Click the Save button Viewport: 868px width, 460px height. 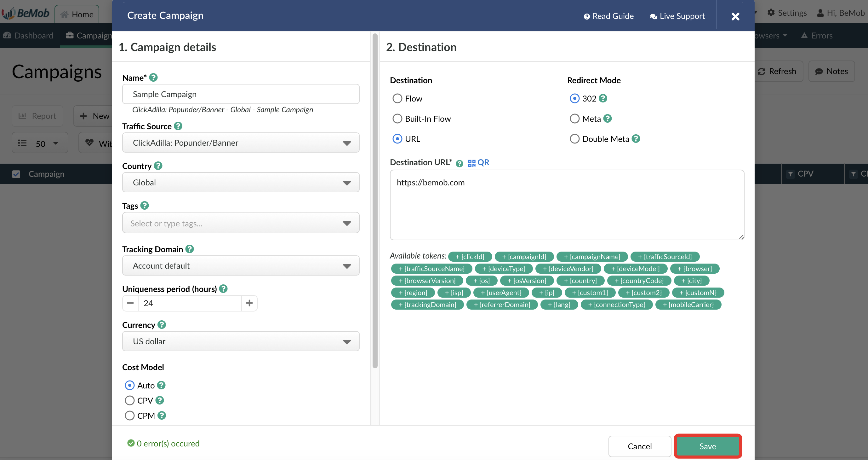pos(708,446)
